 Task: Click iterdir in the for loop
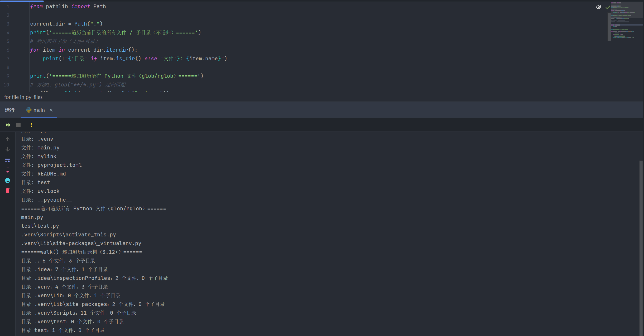[117, 50]
